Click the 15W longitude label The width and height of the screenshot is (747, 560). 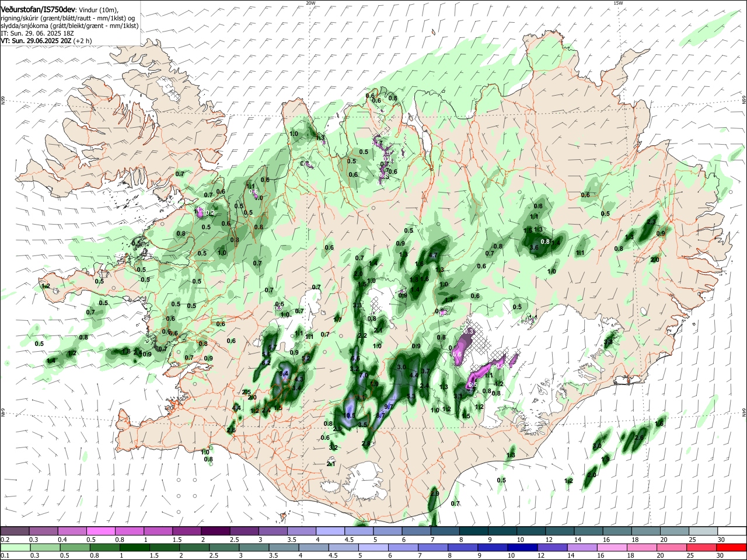coord(618,3)
